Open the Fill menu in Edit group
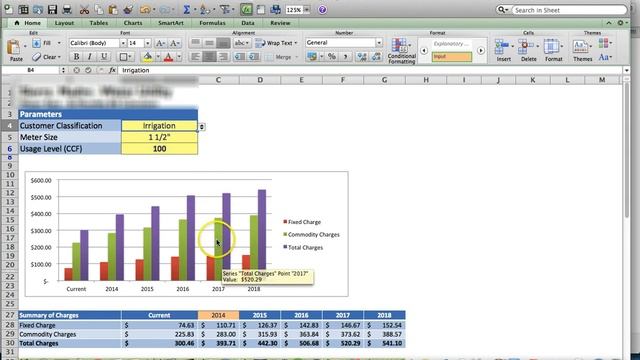The width and height of the screenshot is (640, 360). [x=46, y=43]
